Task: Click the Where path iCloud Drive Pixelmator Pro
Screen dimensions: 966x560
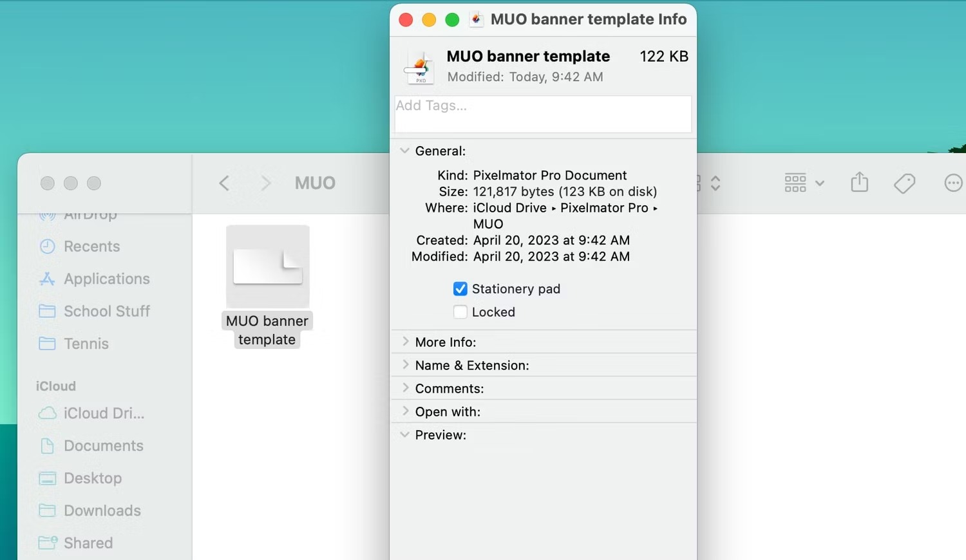Action: (x=565, y=216)
